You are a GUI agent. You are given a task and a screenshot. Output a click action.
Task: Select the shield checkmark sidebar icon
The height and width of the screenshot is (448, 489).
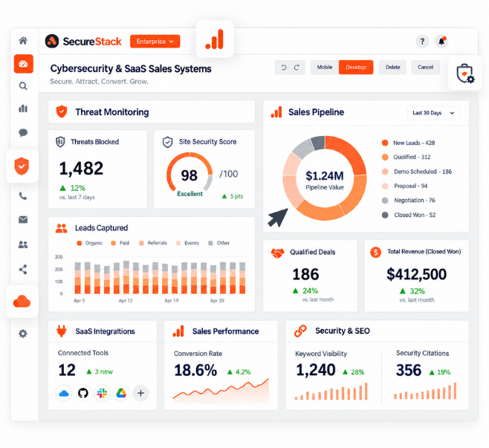tap(22, 166)
